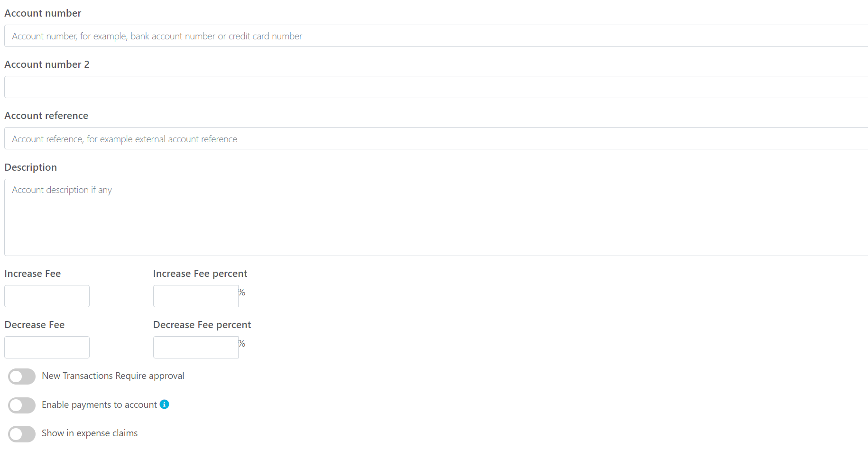868x459 pixels.
Task: Enable payments to account toggle
Action: coord(22,405)
